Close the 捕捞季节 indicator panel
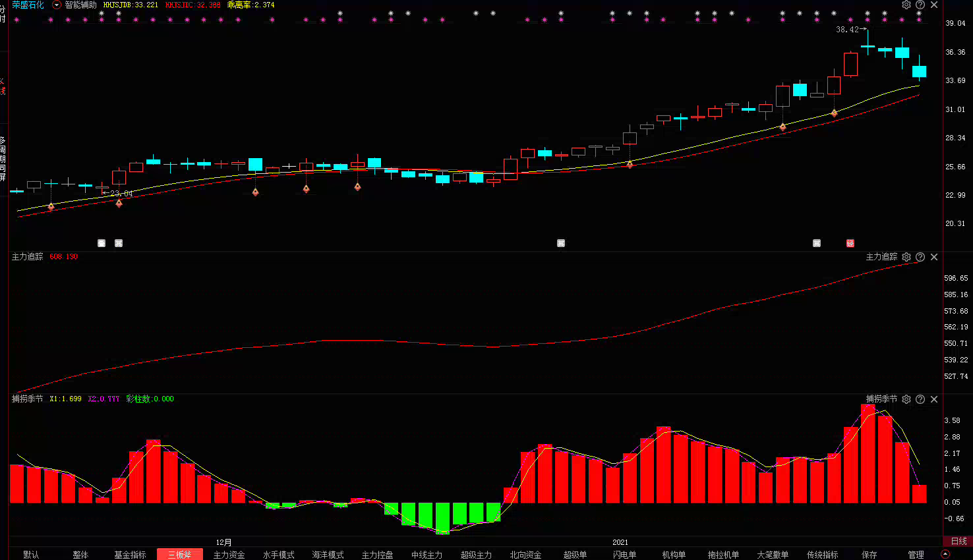Viewport: 973px width, 560px height. coord(934,399)
